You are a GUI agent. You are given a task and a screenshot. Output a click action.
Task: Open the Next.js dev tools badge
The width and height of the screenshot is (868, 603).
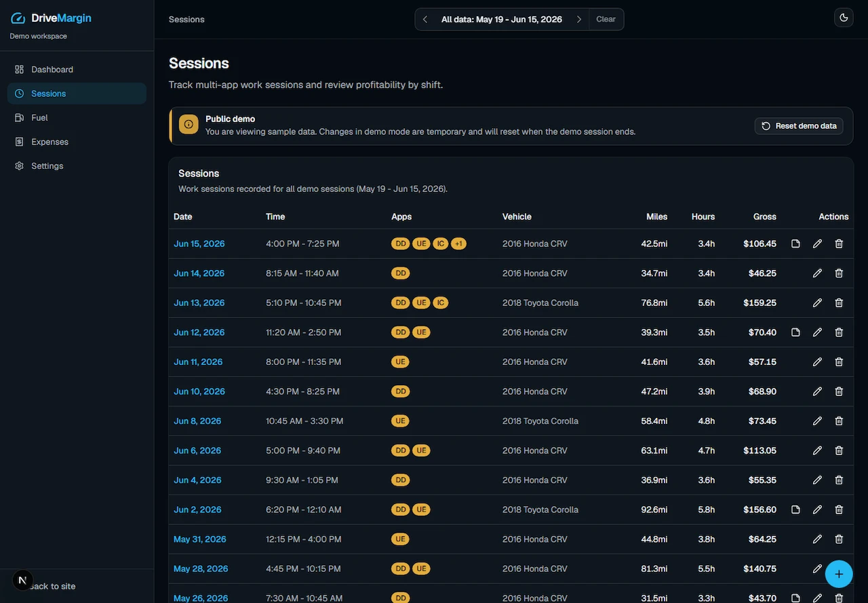[22, 580]
